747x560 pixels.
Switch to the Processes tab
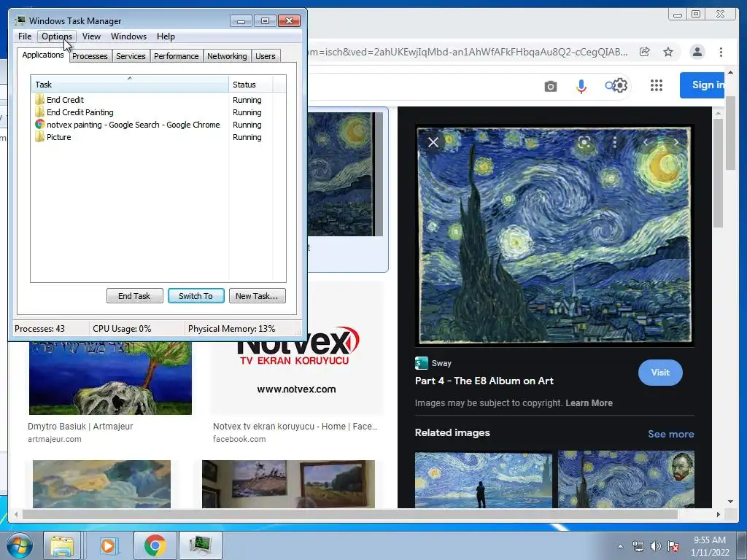90,56
